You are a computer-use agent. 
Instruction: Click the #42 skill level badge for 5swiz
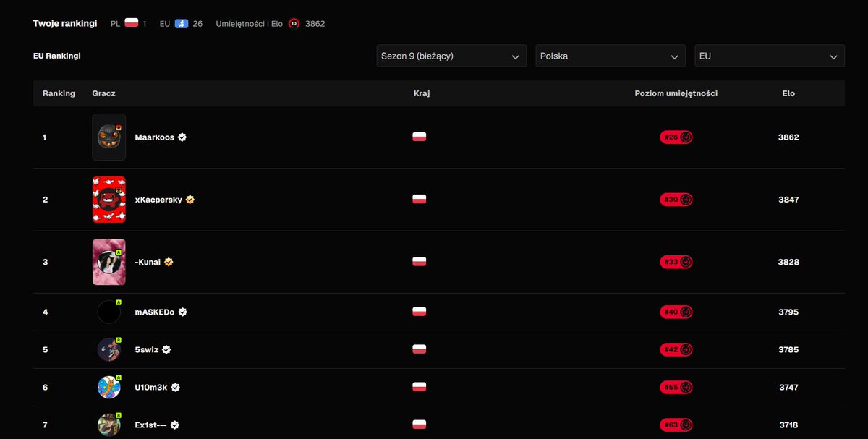pyautogui.click(x=676, y=349)
